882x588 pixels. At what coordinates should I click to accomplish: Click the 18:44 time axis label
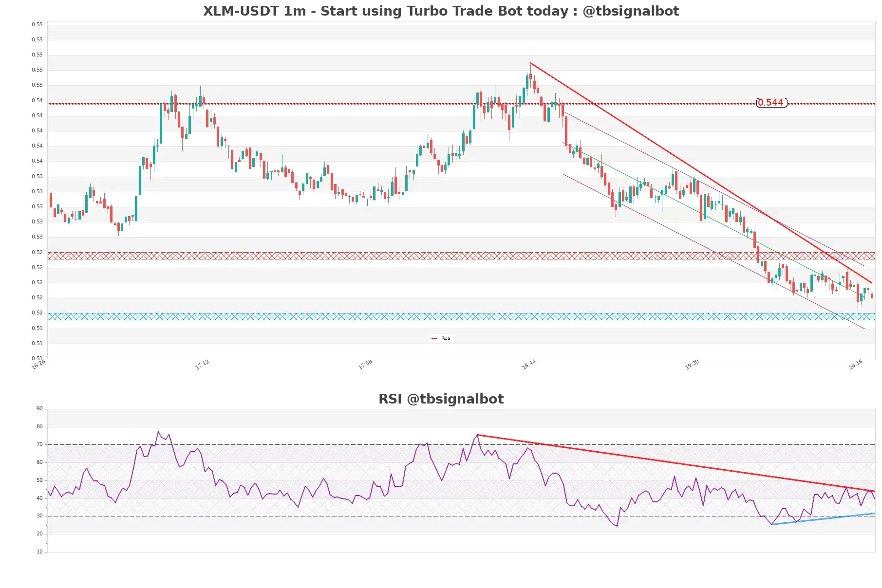[529, 365]
